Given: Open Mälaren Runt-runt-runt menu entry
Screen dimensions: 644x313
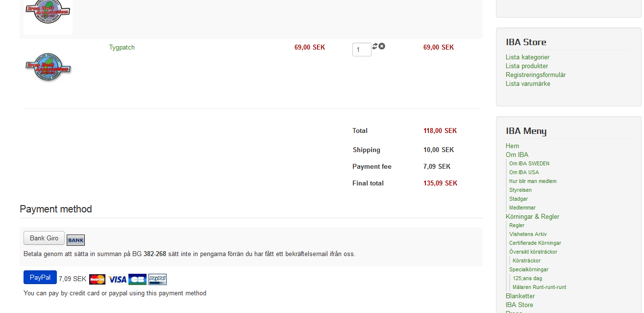Looking at the screenshot, I should click(539, 287).
